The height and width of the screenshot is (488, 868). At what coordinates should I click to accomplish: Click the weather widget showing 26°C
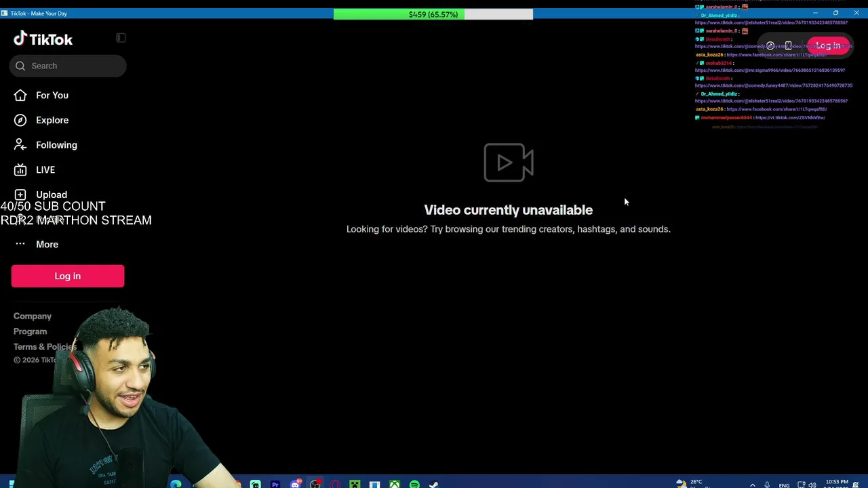tap(693, 483)
